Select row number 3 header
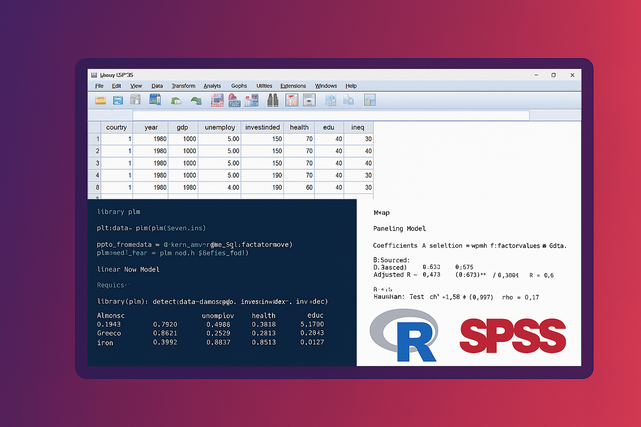This screenshot has height=427, width=641. pos(96,162)
